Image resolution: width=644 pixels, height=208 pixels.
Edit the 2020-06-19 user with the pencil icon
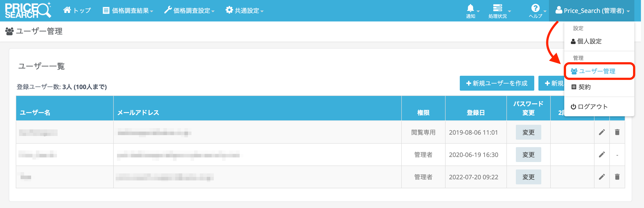602,155
